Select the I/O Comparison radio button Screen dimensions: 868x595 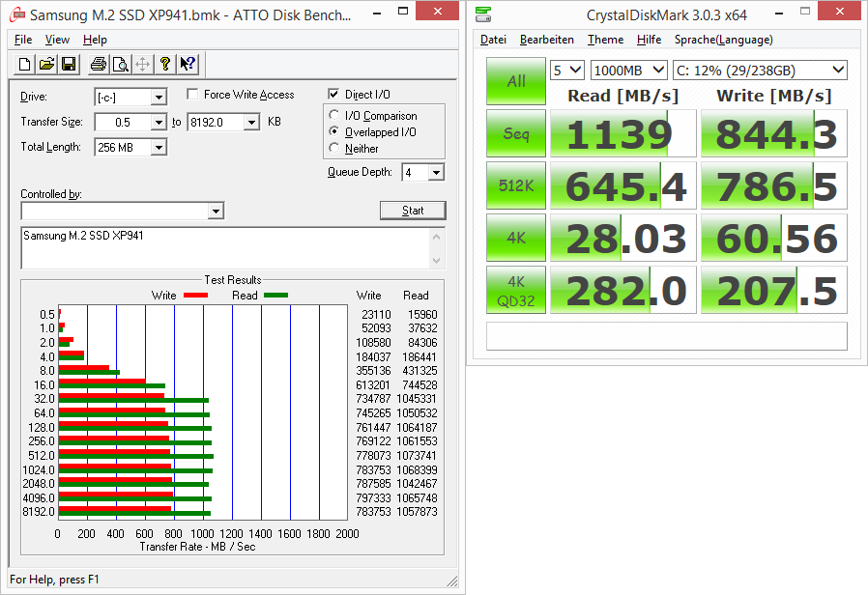tap(333, 115)
